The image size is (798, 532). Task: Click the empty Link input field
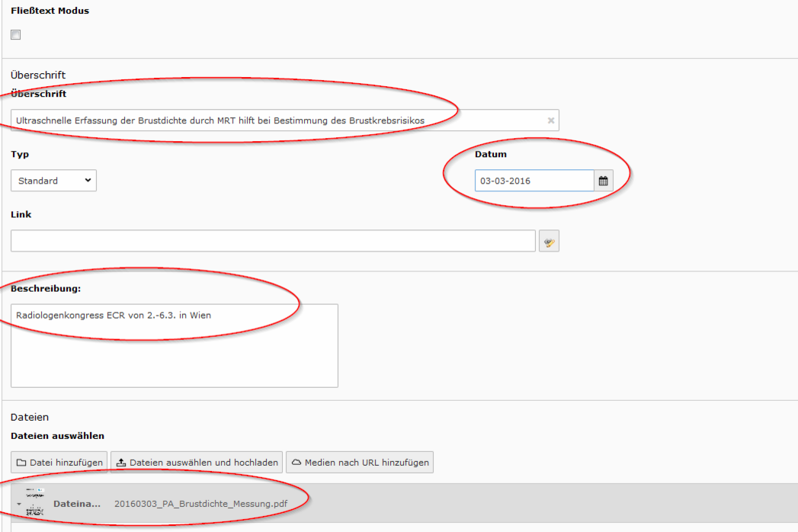tap(273, 242)
